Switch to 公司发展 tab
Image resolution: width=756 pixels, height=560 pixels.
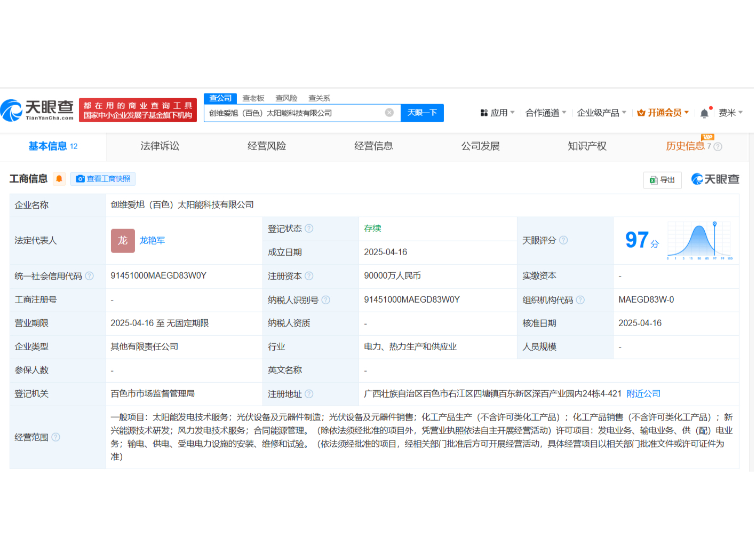click(480, 146)
